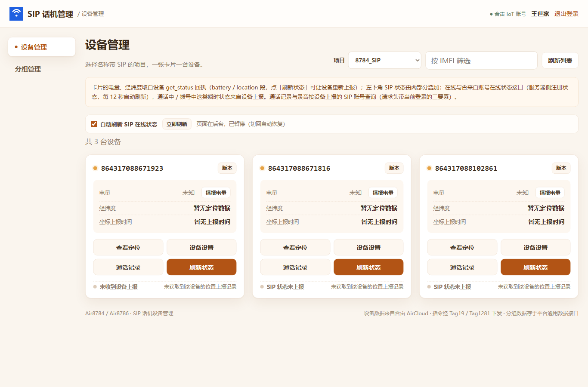Screen dimensions: 588x387
Task: Click SIP 状态未上报 on device 864317088102861
Action: [x=452, y=287]
